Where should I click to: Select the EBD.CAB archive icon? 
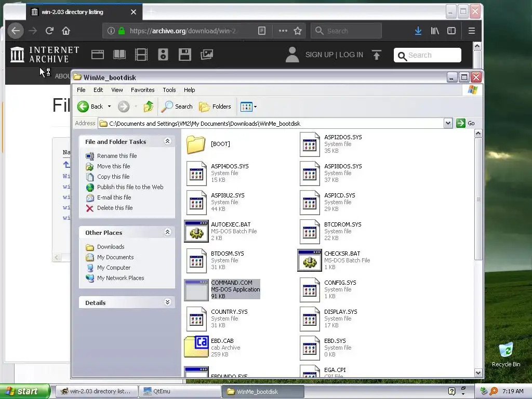(196, 347)
